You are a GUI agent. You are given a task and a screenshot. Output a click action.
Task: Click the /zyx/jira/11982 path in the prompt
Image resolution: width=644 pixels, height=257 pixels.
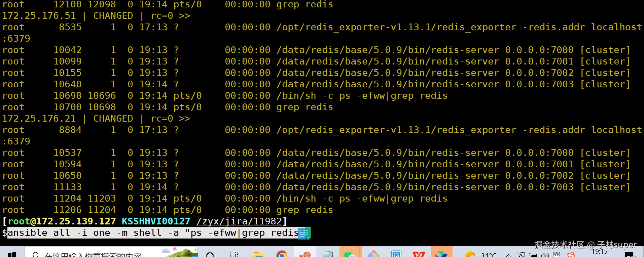[x=239, y=221]
